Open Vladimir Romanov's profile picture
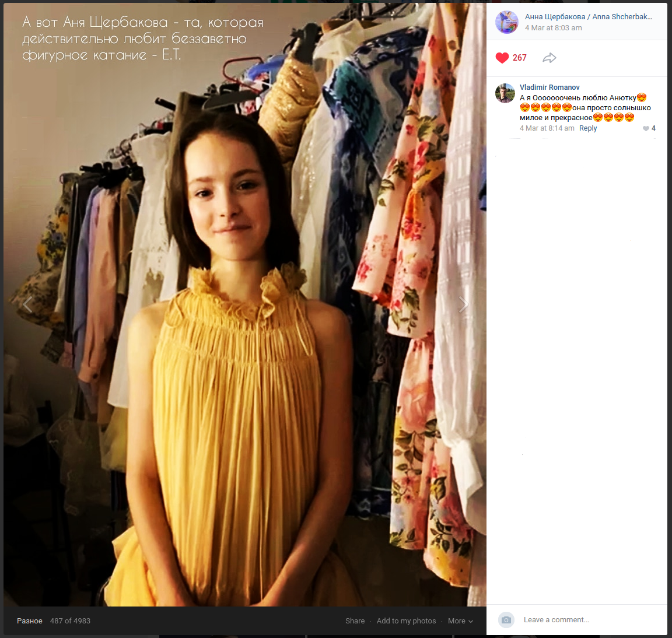Screen dimensions: 672x638 [x=505, y=93]
